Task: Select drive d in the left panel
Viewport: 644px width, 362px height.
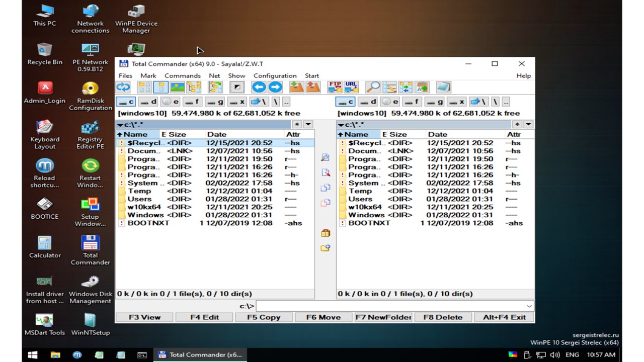Action: click(148, 102)
